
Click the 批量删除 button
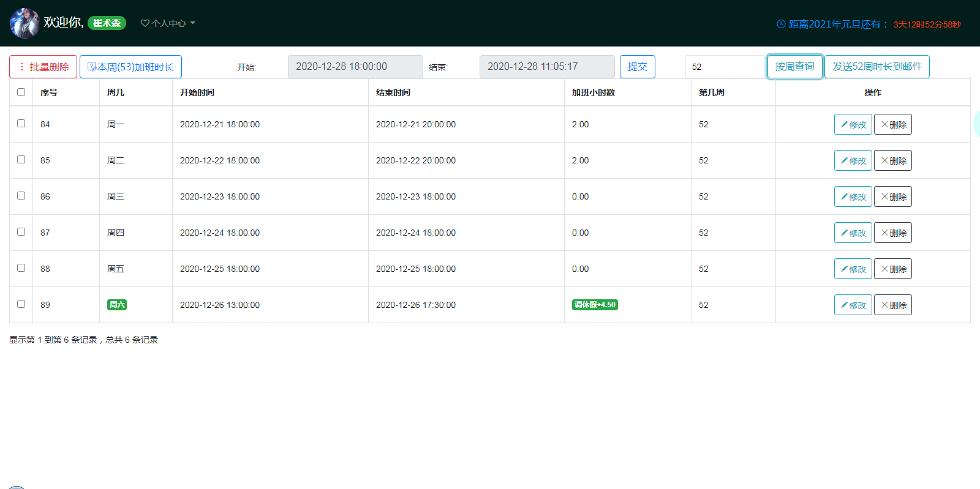tap(43, 67)
